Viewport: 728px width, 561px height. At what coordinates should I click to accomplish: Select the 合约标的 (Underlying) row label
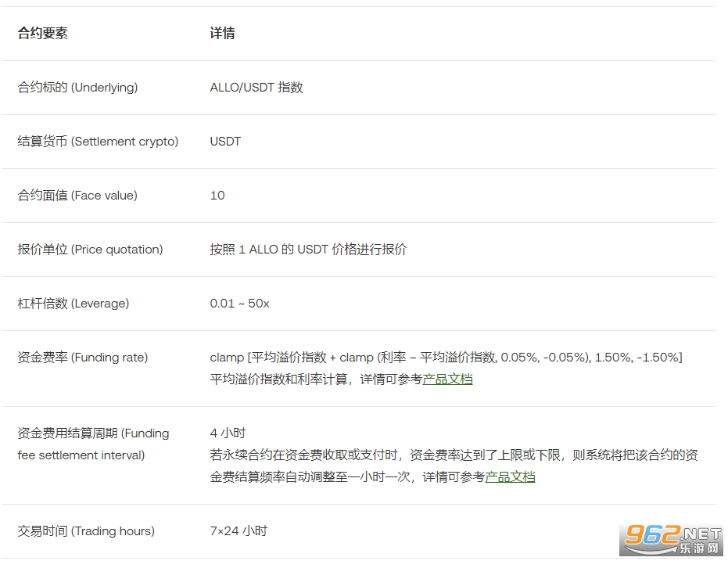[77, 88]
